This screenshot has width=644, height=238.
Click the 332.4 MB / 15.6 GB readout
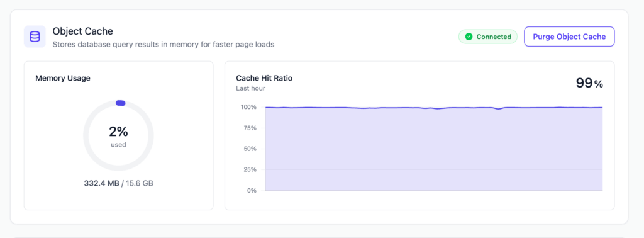coord(119,183)
